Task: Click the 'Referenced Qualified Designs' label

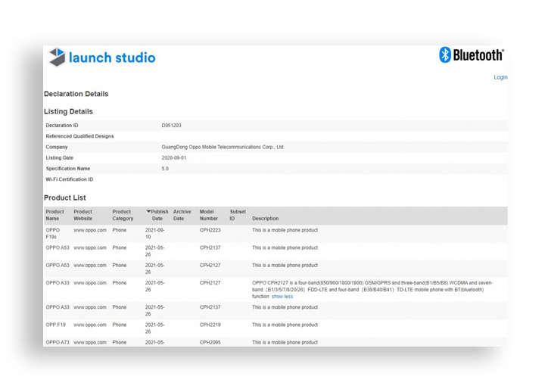Action: click(x=79, y=136)
